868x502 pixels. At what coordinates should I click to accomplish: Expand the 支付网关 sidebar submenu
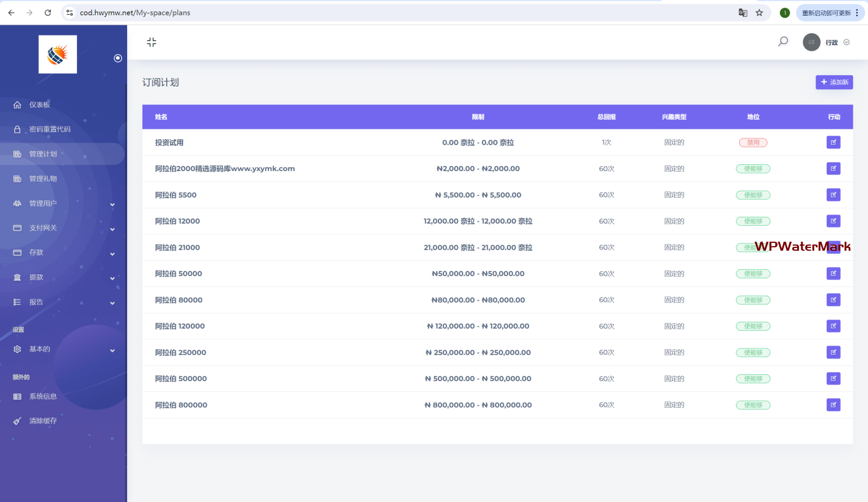(x=62, y=228)
